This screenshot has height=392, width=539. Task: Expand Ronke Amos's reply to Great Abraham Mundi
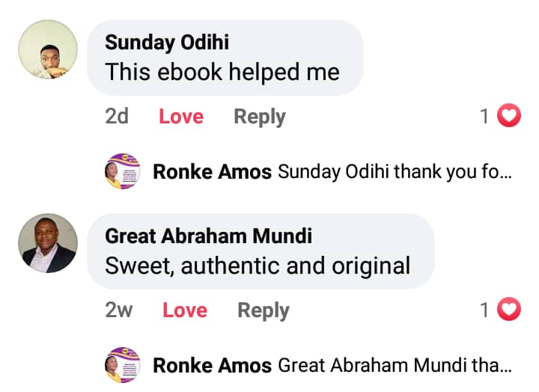coord(395,366)
